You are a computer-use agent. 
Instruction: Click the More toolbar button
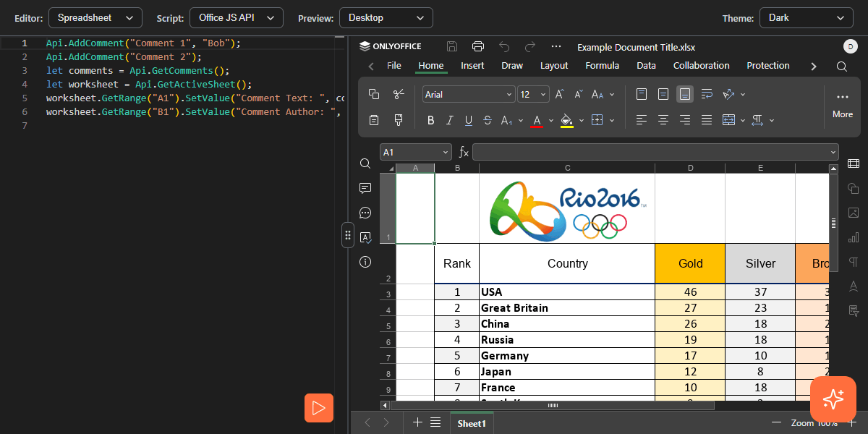click(x=842, y=104)
